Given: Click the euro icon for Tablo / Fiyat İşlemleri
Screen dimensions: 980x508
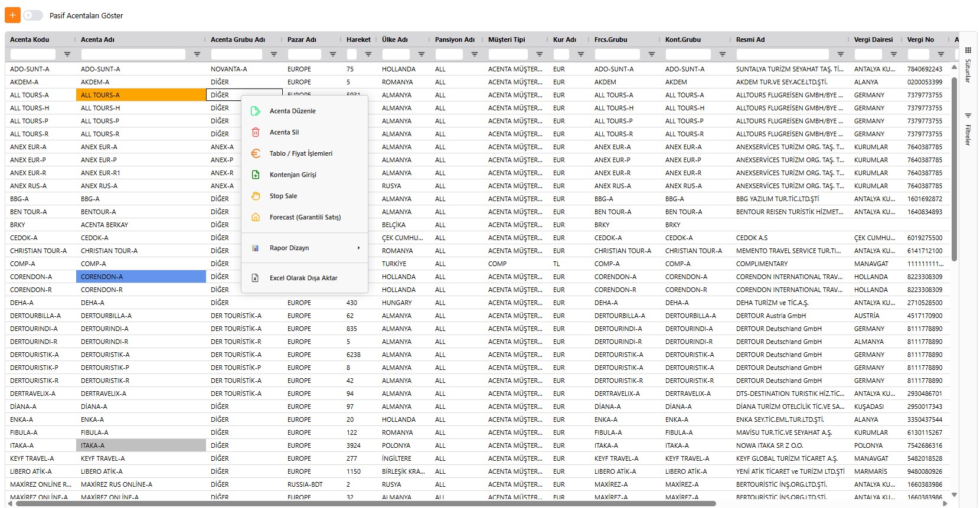Looking at the screenshot, I should pyautogui.click(x=256, y=153).
